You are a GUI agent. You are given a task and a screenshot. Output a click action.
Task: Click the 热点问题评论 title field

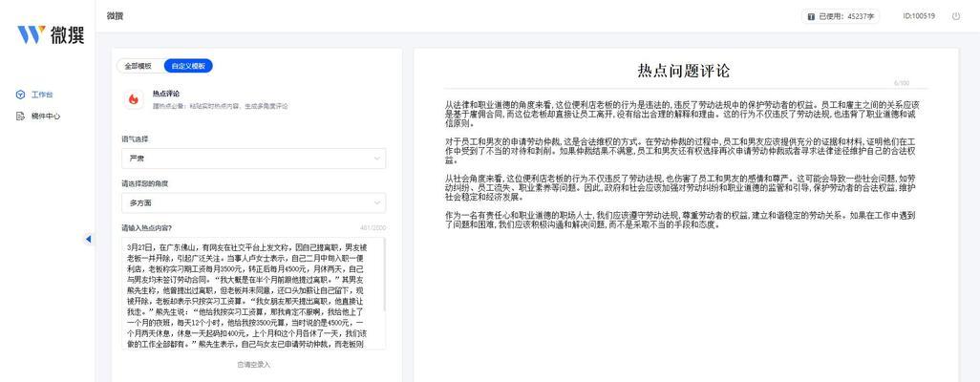(x=683, y=71)
